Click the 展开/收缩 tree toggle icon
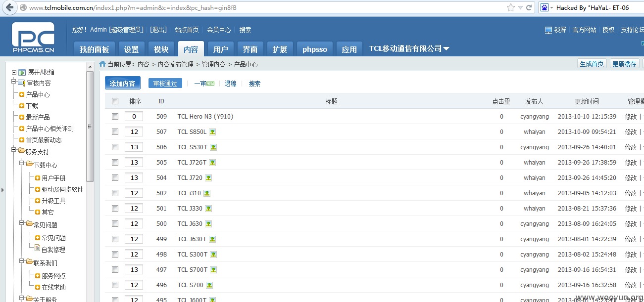 click(x=22, y=72)
